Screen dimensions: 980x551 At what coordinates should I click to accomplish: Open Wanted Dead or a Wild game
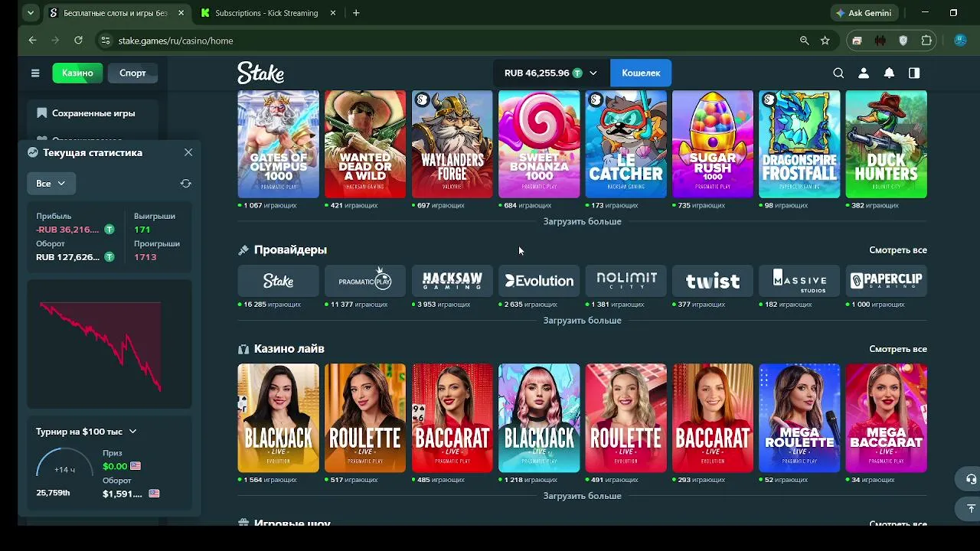(x=365, y=144)
